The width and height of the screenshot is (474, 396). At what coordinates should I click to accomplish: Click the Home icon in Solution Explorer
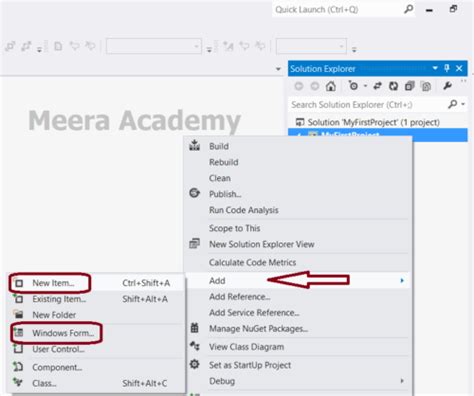pos(330,86)
